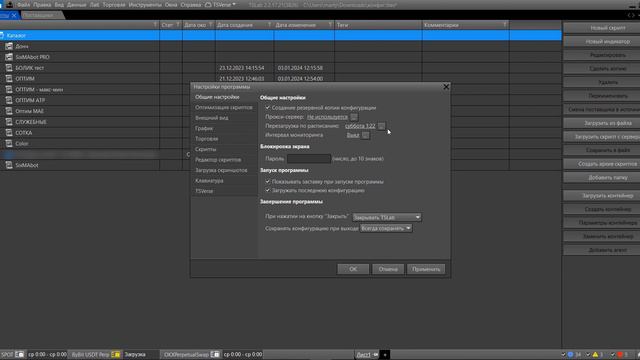
Task: Open the Файл menu
Action: (x=23, y=5)
